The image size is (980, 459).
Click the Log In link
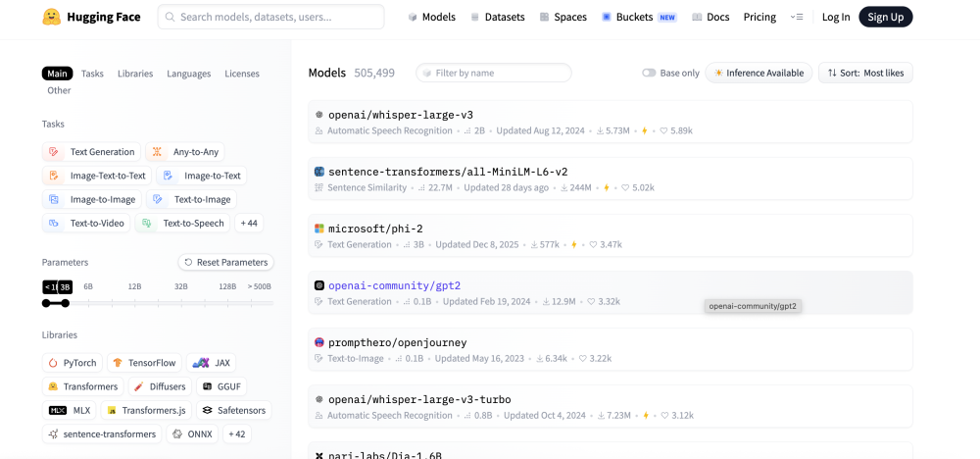pyautogui.click(x=836, y=17)
